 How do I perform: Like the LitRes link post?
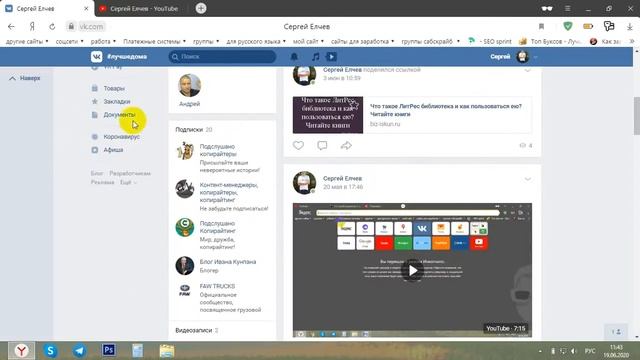pyautogui.click(x=298, y=145)
